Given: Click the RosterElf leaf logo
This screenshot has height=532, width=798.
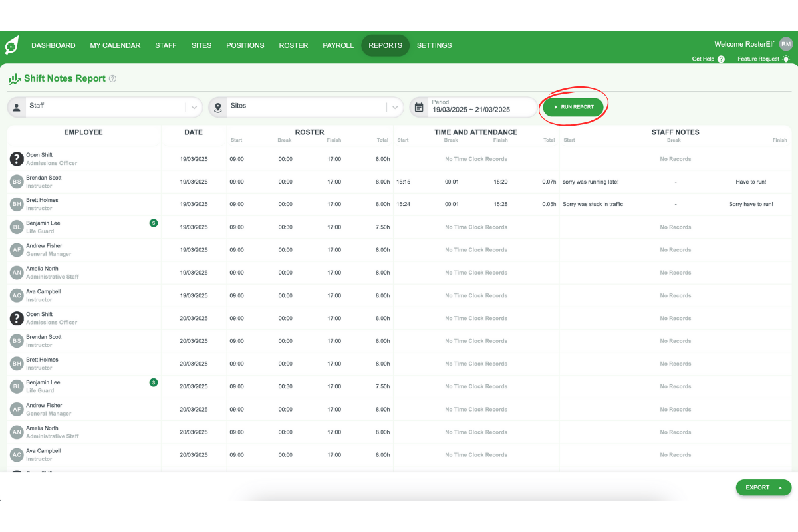Looking at the screenshot, I should pos(11,45).
